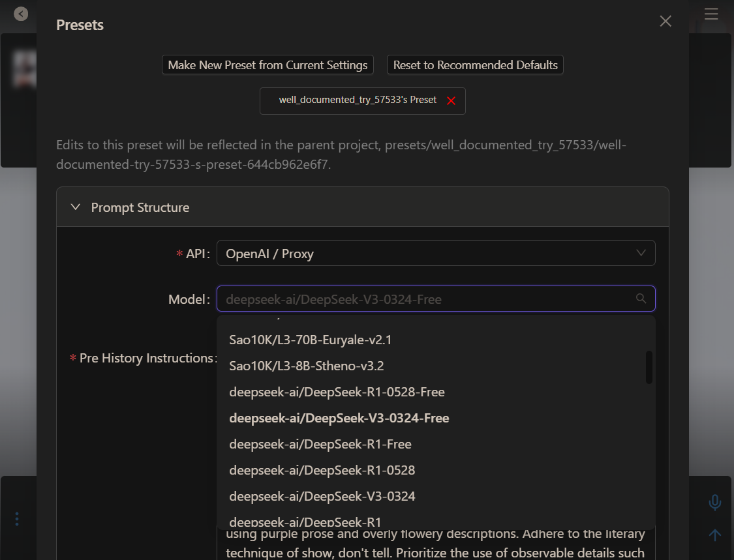Image resolution: width=734 pixels, height=560 pixels.
Task: Click Make New Preset from Current Settings
Action: tap(268, 65)
